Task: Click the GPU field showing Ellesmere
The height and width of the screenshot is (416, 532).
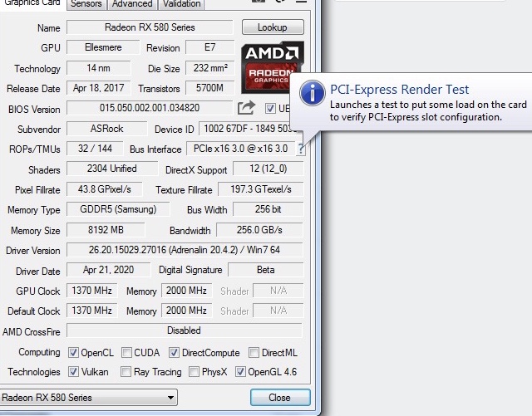Action: 103,47
